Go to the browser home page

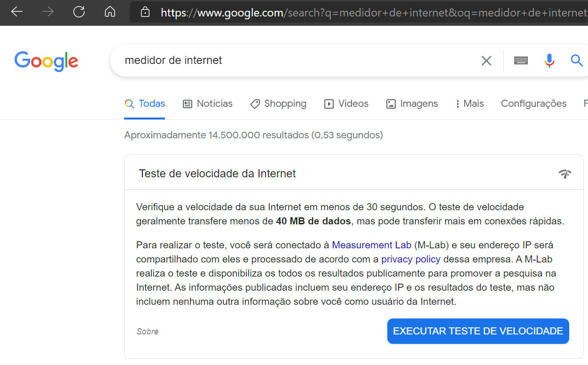pyautogui.click(x=110, y=12)
